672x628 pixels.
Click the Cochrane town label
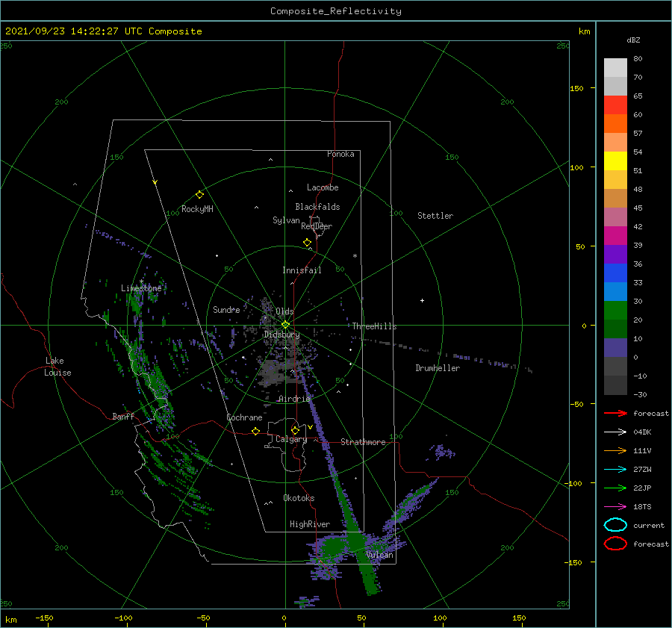244,417
